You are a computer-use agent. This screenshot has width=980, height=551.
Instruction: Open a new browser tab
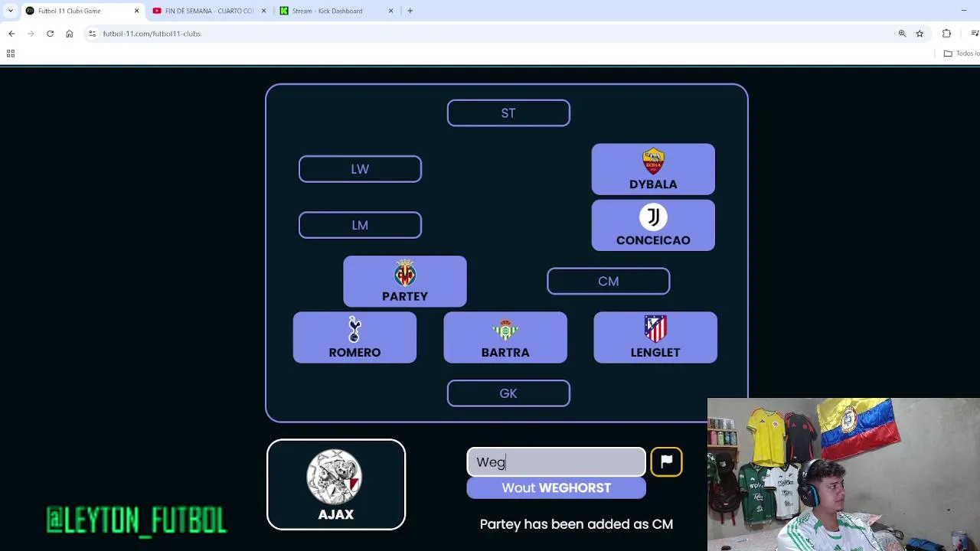coord(410,11)
